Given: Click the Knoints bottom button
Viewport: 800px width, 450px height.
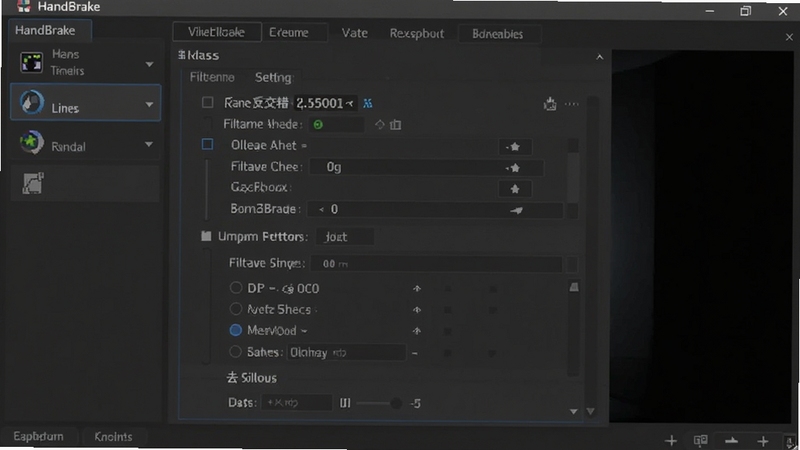Looking at the screenshot, I should 113,437.
